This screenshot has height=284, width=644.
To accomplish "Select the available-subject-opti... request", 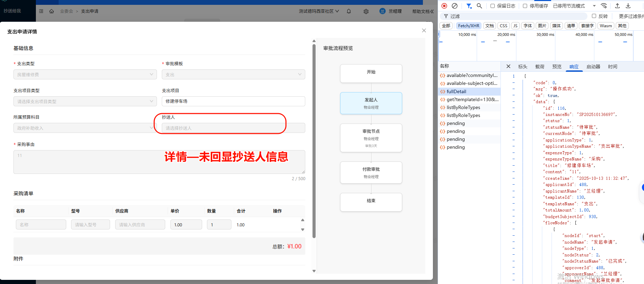I will point(469,83).
